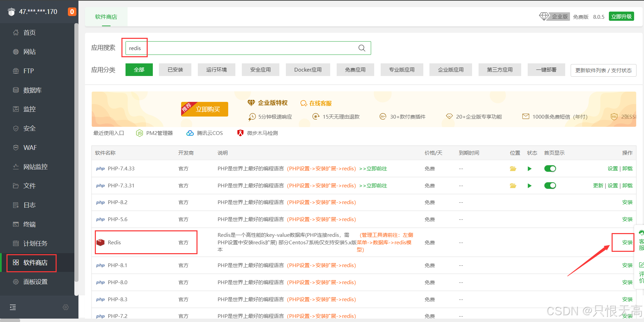Click 软件商店 grid icon in sidebar
This screenshot has width=644, height=322.
pyautogui.click(x=16, y=262)
